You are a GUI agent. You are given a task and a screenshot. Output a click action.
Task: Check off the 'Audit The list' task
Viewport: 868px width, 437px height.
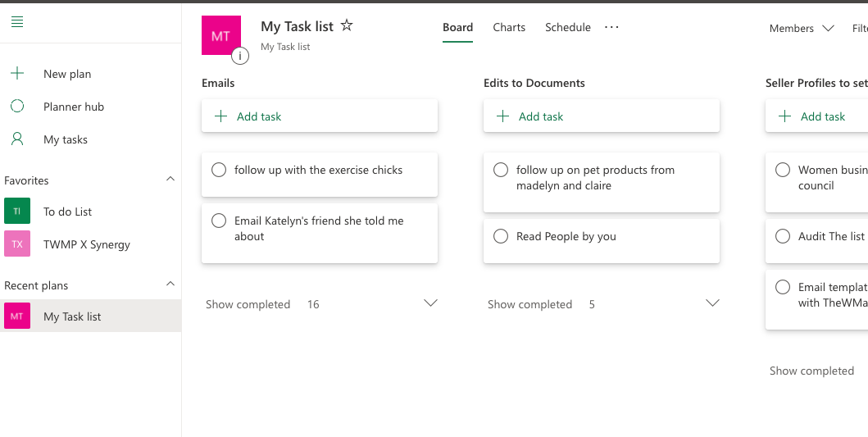click(x=782, y=236)
